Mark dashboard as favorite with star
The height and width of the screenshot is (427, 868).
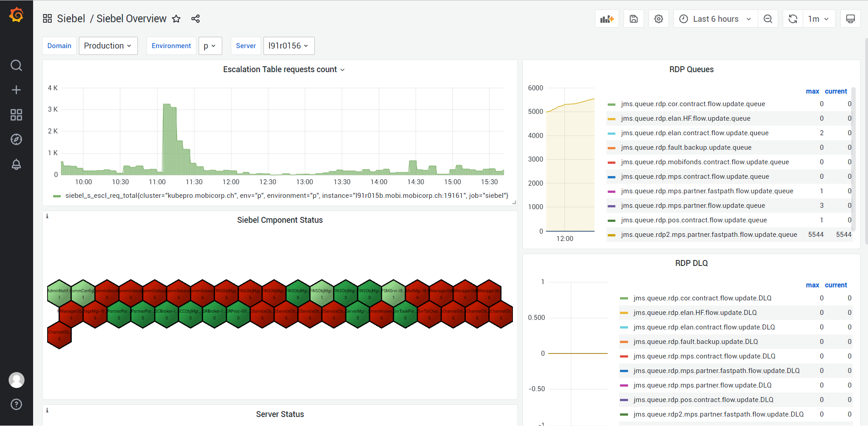click(x=176, y=19)
